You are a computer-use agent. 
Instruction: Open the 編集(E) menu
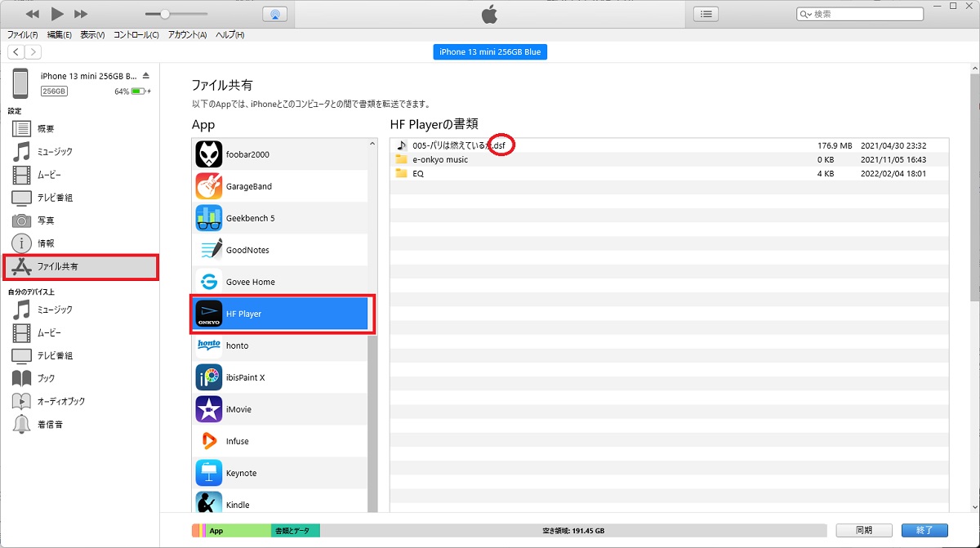coord(59,35)
